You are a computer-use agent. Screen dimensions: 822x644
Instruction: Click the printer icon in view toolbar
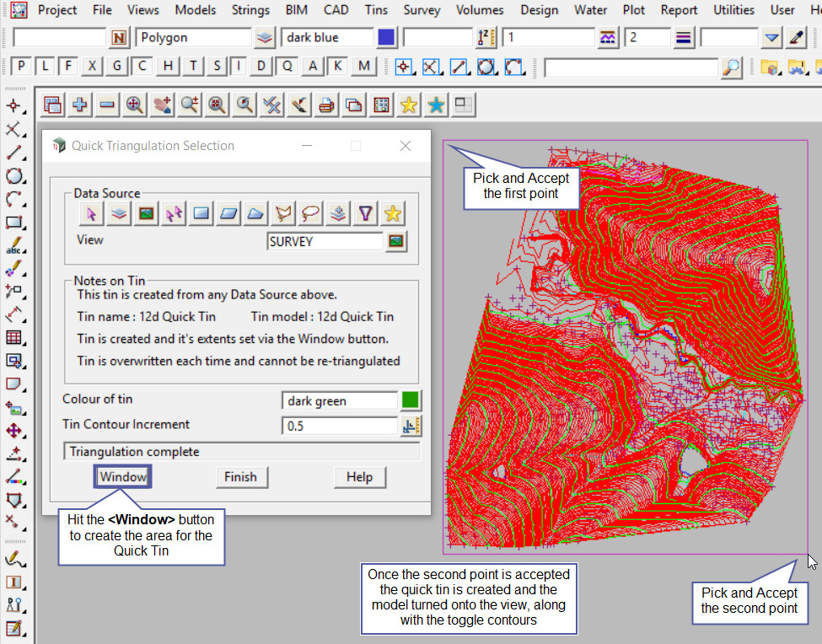[327, 105]
